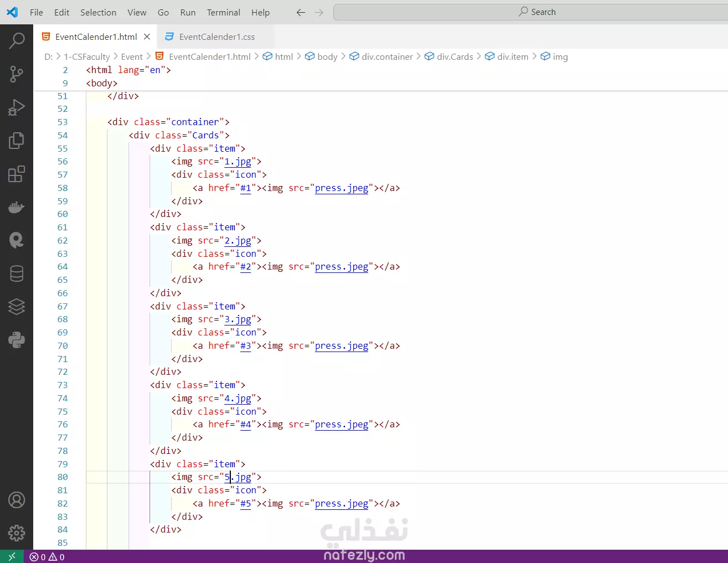728x563 pixels.
Task: Place cursor in class="container" text
Action: [x=179, y=122]
